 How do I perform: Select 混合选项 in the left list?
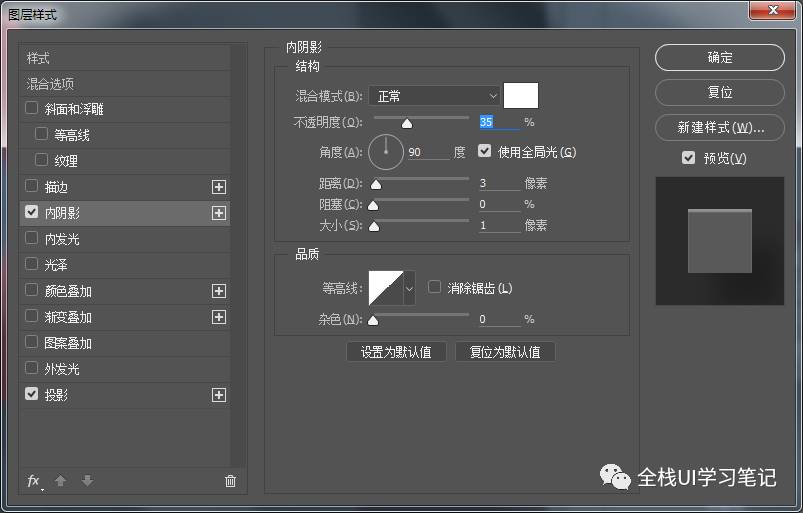[50, 84]
